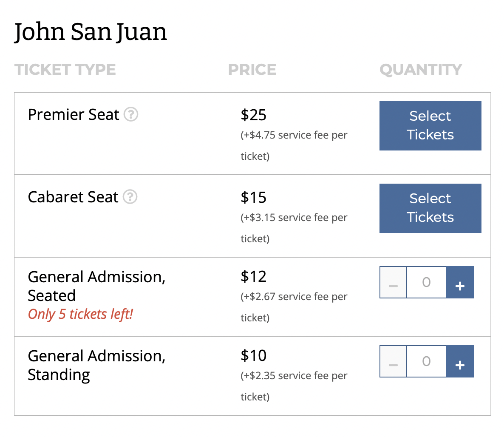Click the Premier Seat help question icon

click(x=131, y=114)
